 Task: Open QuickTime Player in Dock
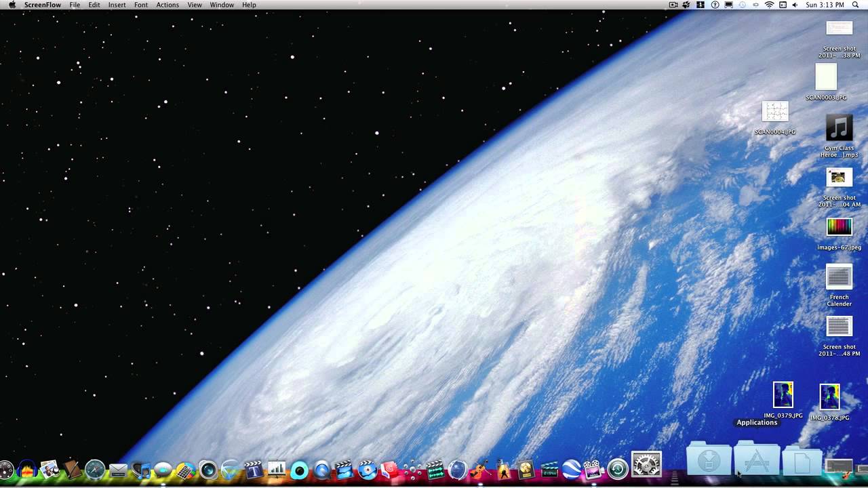[x=321, y=470]
